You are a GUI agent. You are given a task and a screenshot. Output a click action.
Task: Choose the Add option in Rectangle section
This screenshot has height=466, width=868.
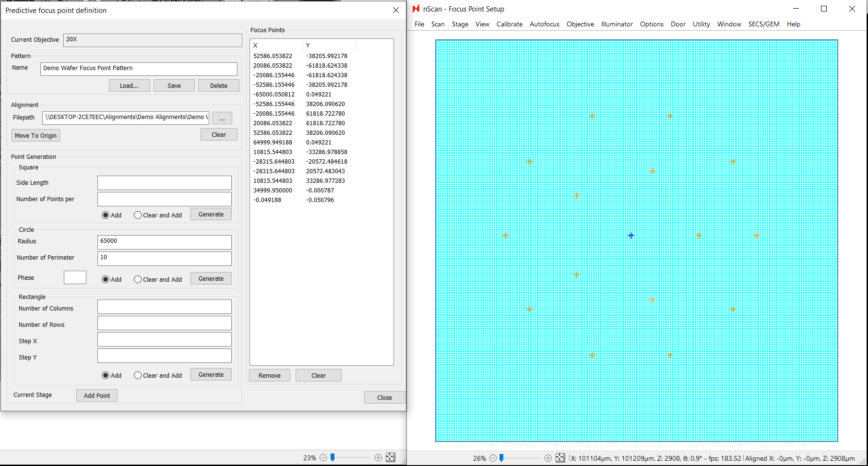point(106,376)
